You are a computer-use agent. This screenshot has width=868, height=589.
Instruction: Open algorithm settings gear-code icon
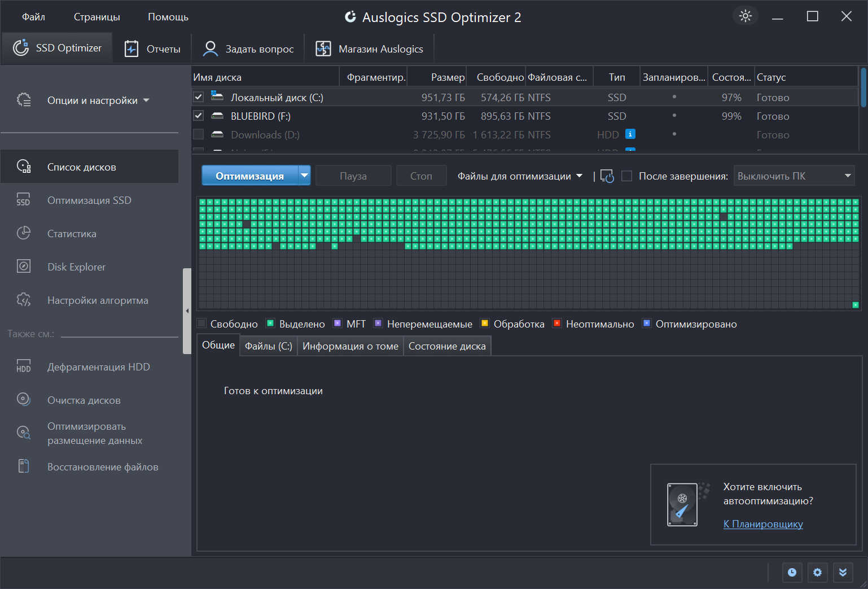click(x=24, y=300)
